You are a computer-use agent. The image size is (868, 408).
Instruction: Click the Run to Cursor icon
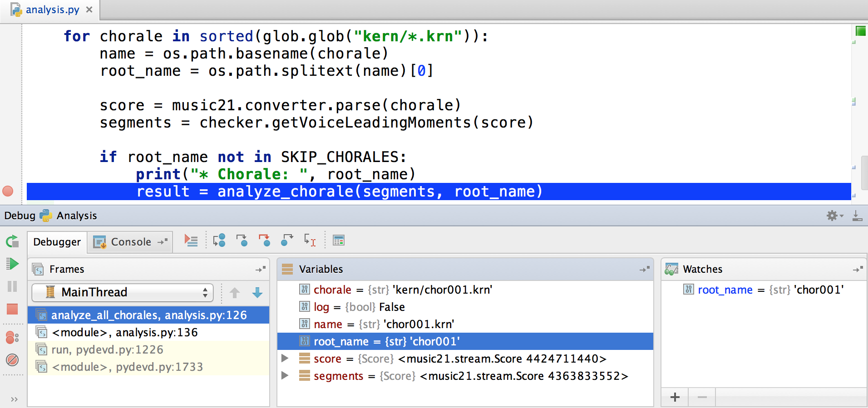click(x=310, y=241)
